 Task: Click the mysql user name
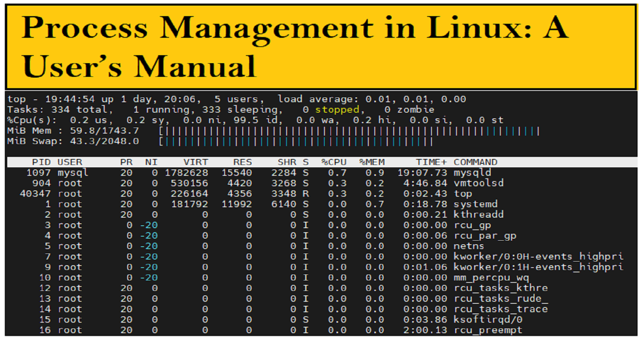pyautogui.click(x=73, y=173)
